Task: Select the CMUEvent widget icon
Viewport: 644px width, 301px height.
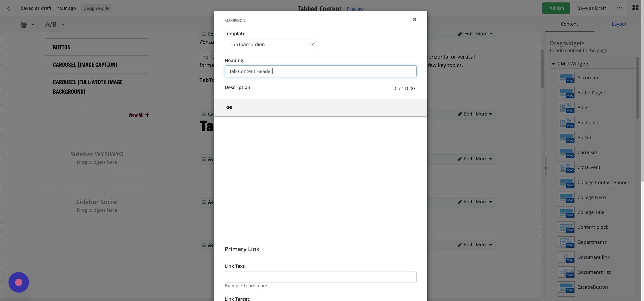Action: coord(566,167)
